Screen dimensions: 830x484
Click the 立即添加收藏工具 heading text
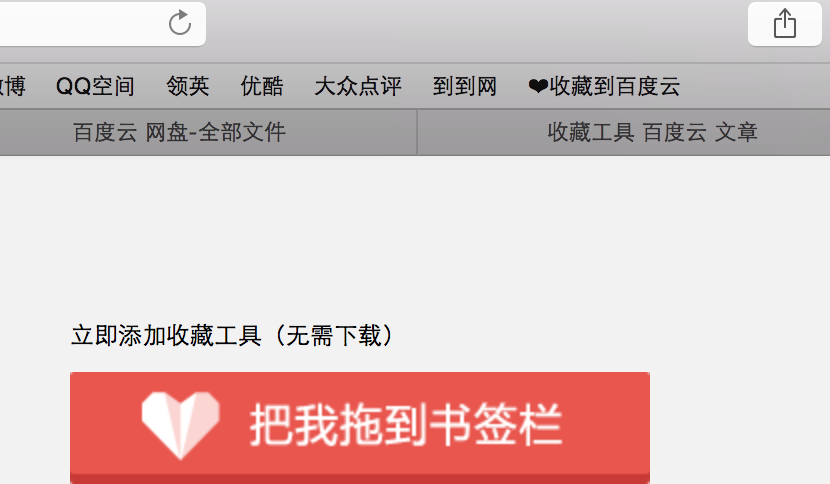tap(166, 336)
